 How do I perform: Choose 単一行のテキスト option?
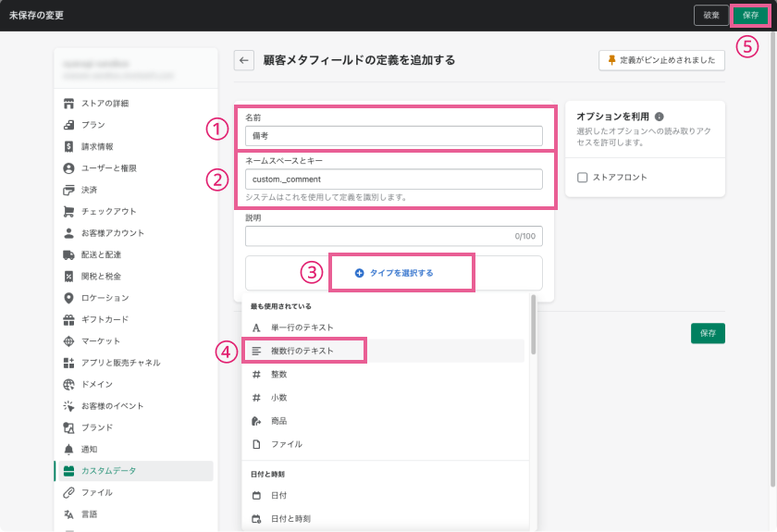pos(302,328)
